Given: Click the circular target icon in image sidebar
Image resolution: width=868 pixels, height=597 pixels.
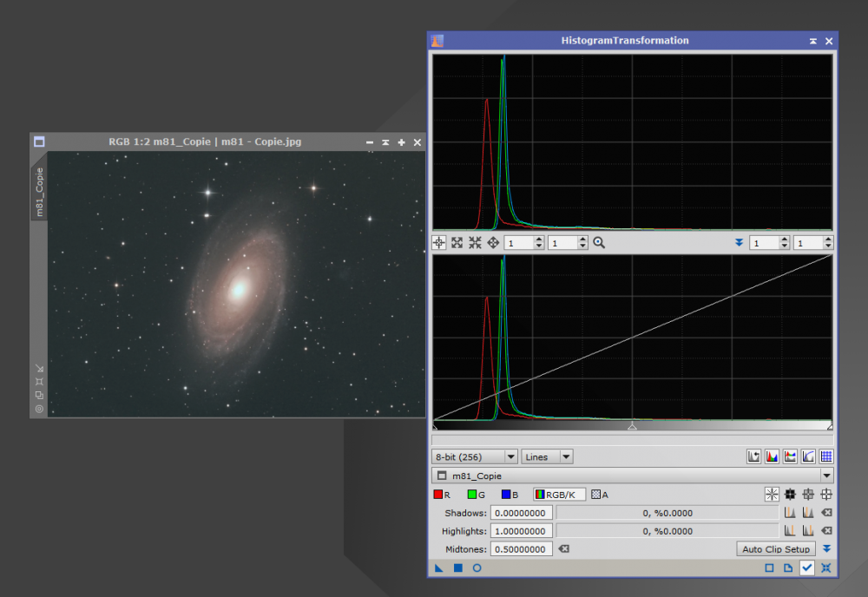Looking at the screenshot, I should 39,409.
